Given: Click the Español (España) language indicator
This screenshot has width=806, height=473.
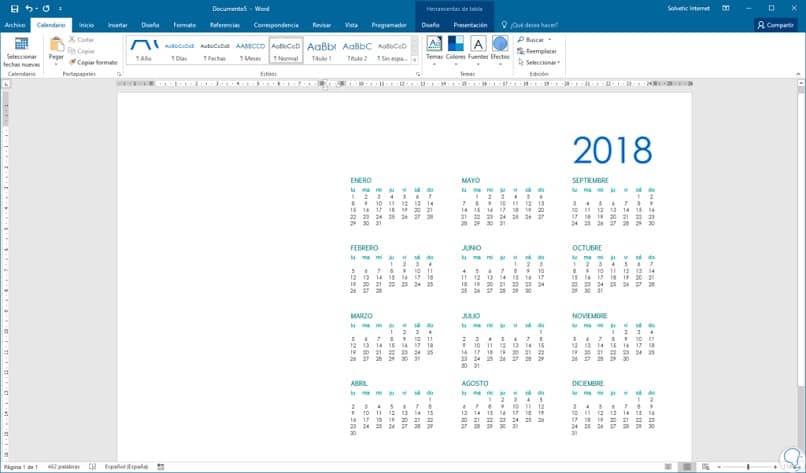Looking at the screenshot, I should point(126,467).
